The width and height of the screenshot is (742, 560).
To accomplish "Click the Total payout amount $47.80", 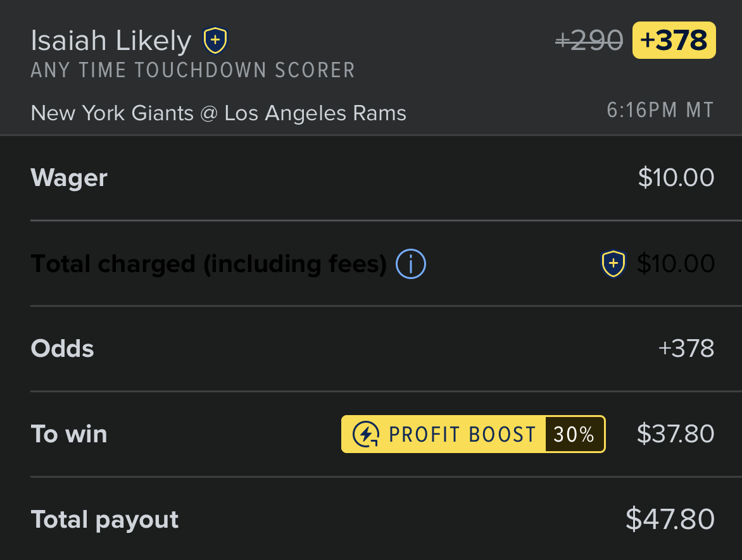I will [670, 520].
